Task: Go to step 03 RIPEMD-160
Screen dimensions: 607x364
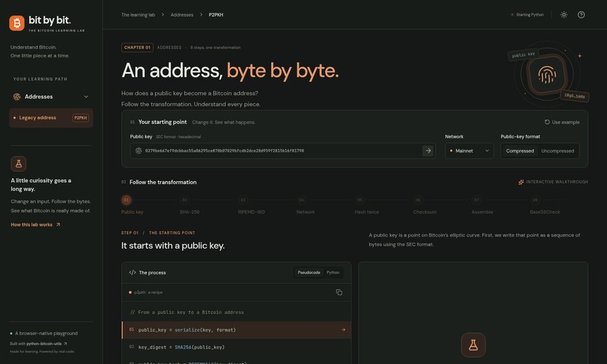Action: tap(252, 205)
